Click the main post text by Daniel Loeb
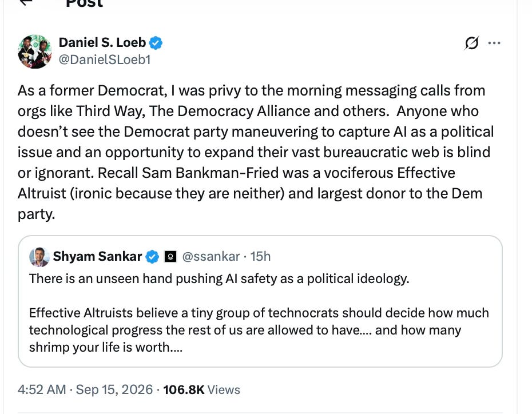Screen dimensions: 532x414 tap(256, 152)
